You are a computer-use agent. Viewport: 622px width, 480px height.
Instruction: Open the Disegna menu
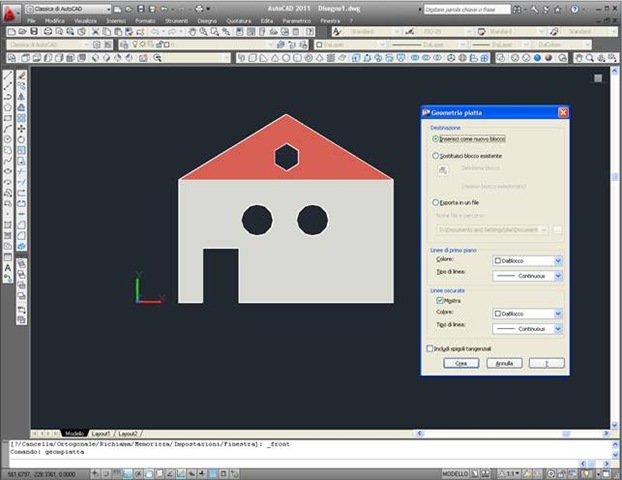coord(207,20)
